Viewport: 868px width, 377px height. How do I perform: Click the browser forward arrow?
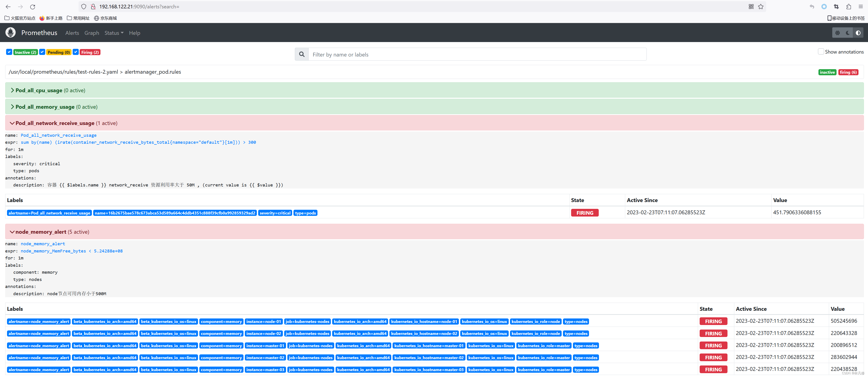point(21,7)
